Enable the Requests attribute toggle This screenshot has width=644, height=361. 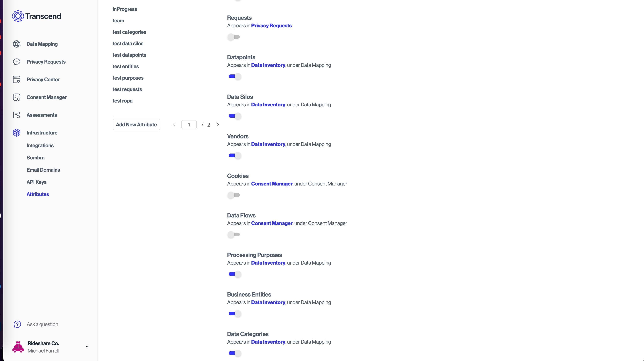[234, 37]
